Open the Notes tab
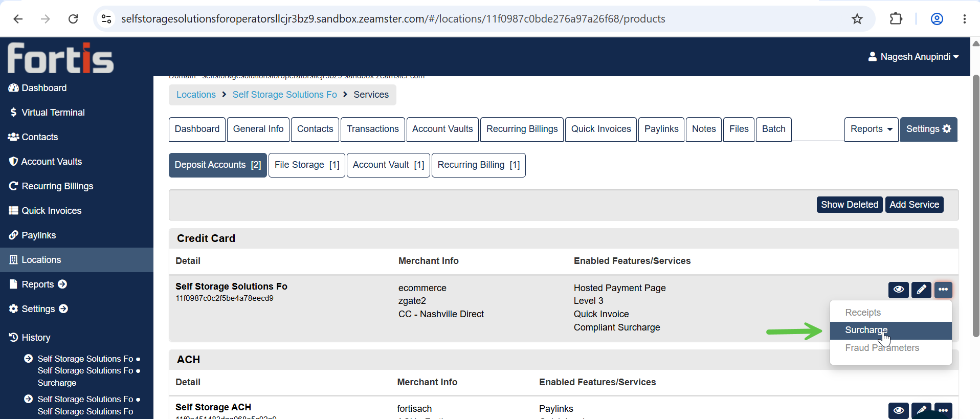Viewport: 980px width, 419px height. pyautogui.click(x=704, y=129)
